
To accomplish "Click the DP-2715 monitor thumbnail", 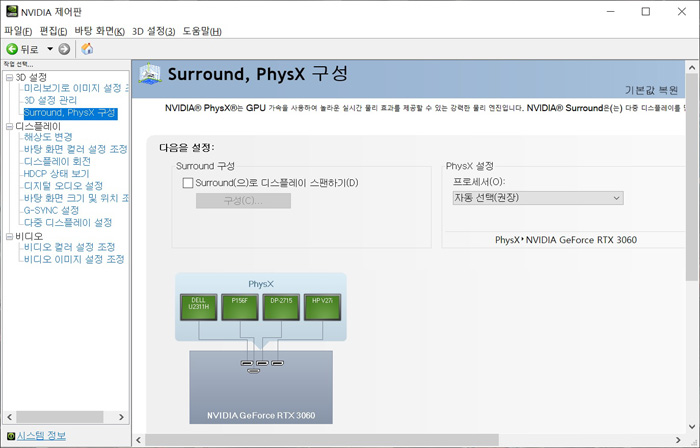I will click(281, 307).
